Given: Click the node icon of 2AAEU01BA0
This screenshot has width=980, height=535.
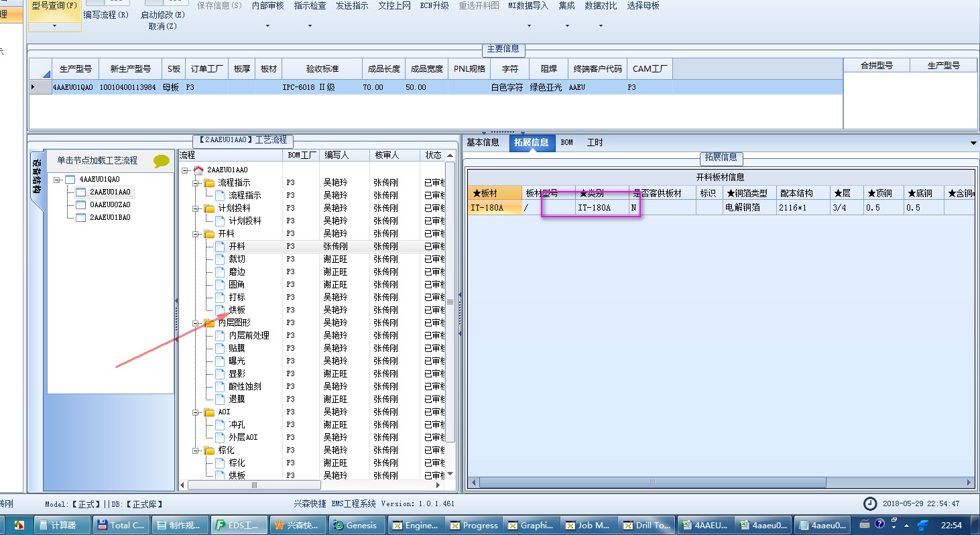Looking at the screenshot, I should click(80, 218).
